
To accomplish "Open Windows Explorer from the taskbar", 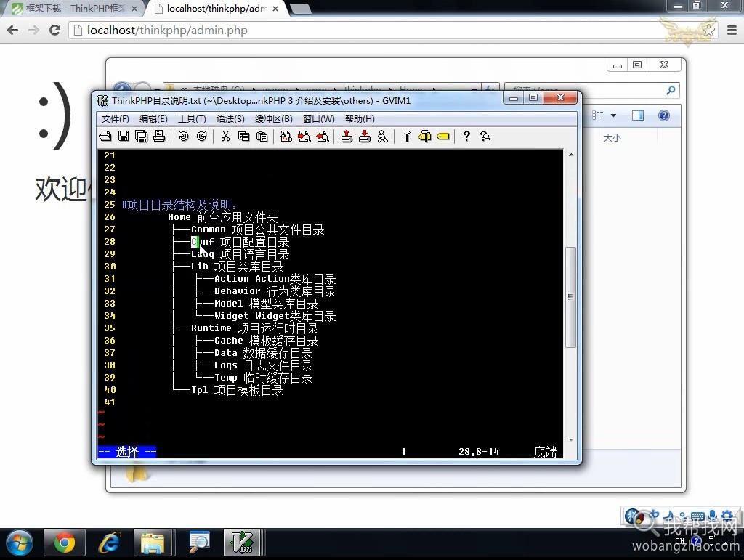I will click(153, 543).
